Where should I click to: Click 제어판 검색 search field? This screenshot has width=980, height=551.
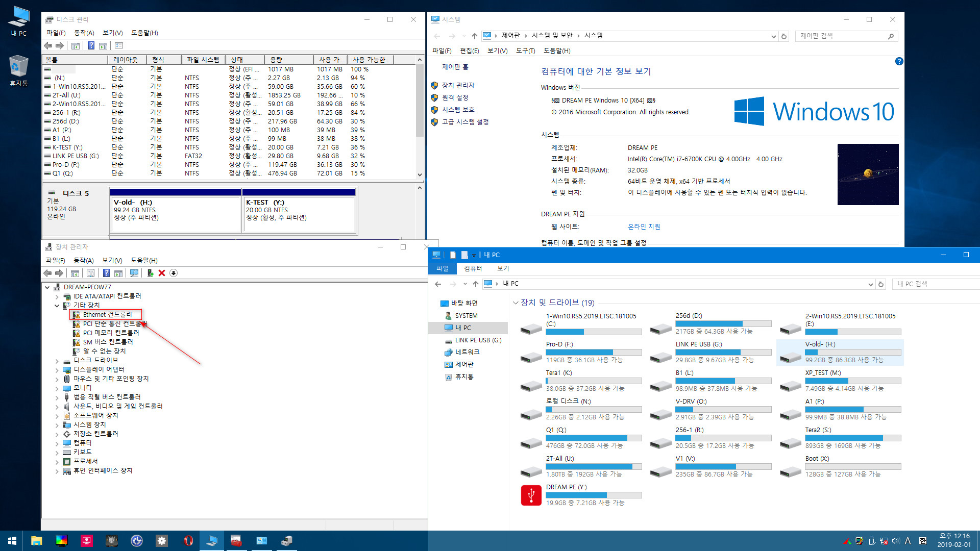(842, 36)
